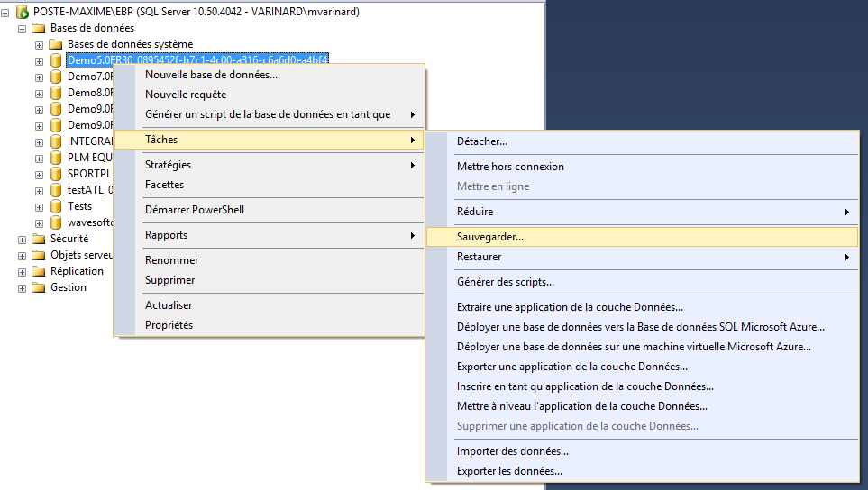Screen dimensions: 868x490
Task: Click the Gestion folder icon
Action: coord(38,287)
